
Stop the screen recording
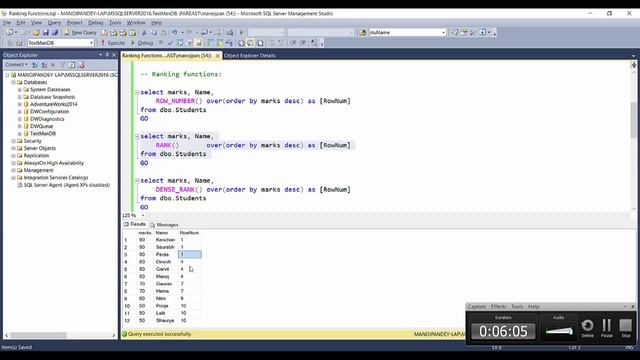click(x=625, y=328)
